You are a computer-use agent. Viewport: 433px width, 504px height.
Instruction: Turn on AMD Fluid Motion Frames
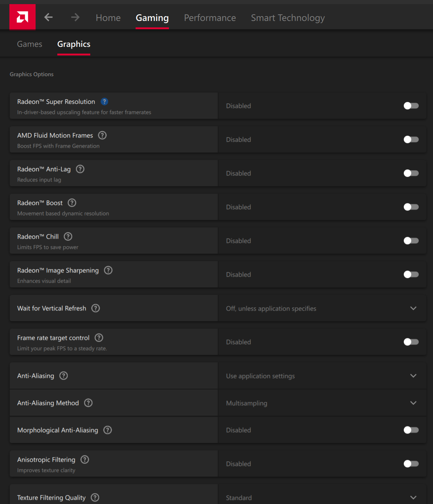tap(411, 139)
